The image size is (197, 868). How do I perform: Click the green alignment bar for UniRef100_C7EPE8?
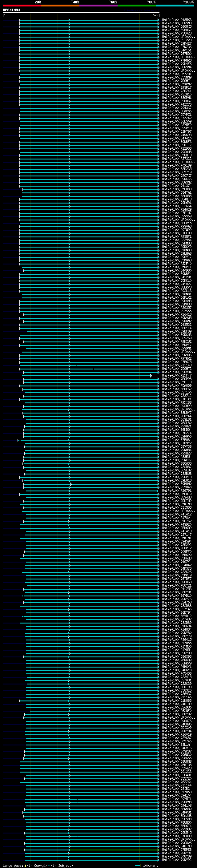click(x=114, y=850)
